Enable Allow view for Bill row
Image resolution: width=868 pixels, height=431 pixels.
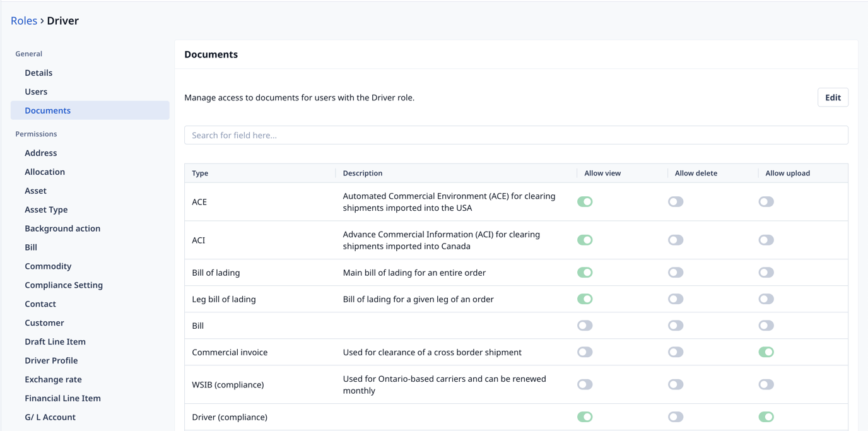pos(585,326)
